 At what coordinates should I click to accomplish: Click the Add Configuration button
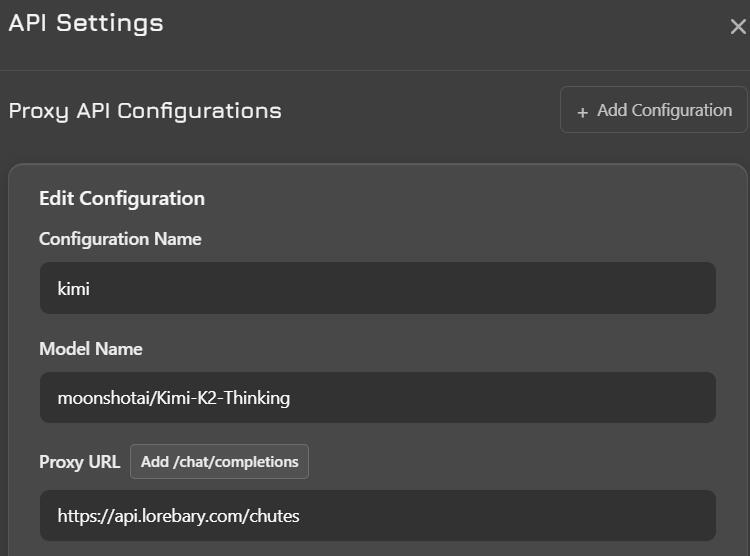pyautogui.click(x=653, y=110)
